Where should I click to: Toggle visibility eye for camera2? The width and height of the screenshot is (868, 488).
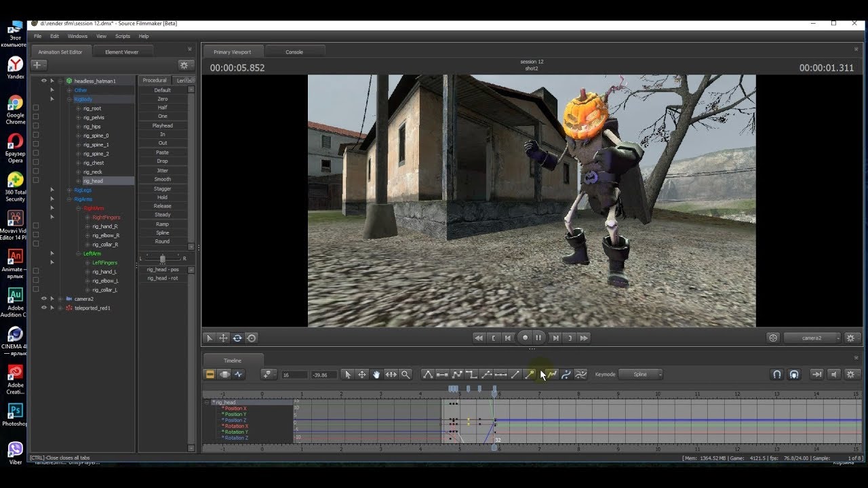pos(44,299)
